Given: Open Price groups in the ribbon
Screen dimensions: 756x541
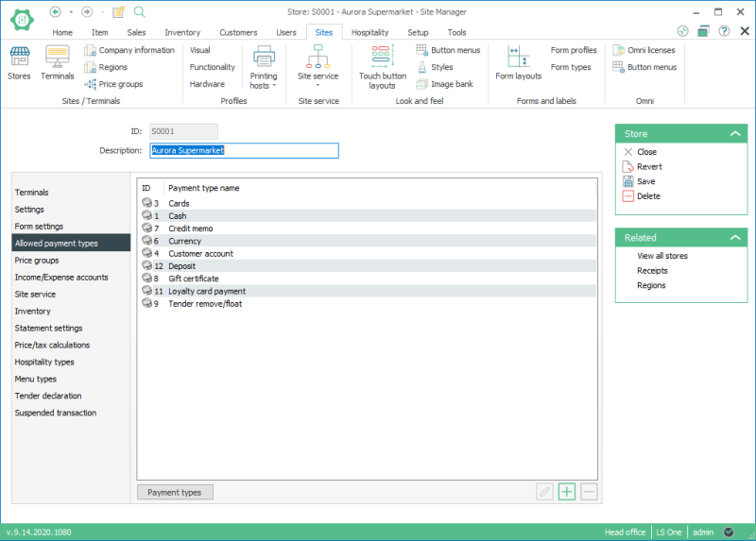Looking at the screenshot, I should point(113,84).
